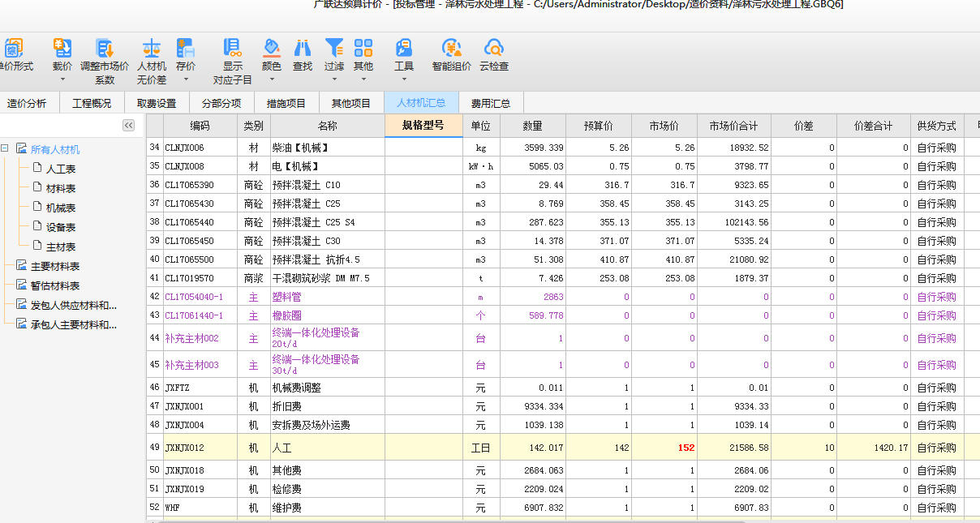
Task: Open the 过滤 funnel tool
Action: [x=334, y=48]
